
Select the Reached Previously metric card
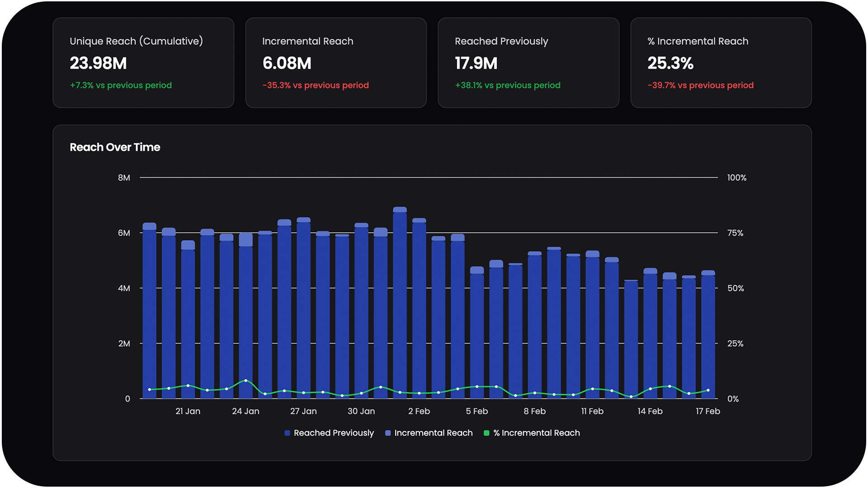pos(528,63)
